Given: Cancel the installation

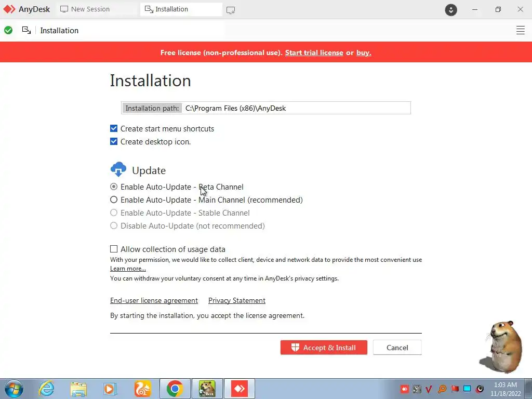Looking at the screenshot, I should tap(397, 348).
